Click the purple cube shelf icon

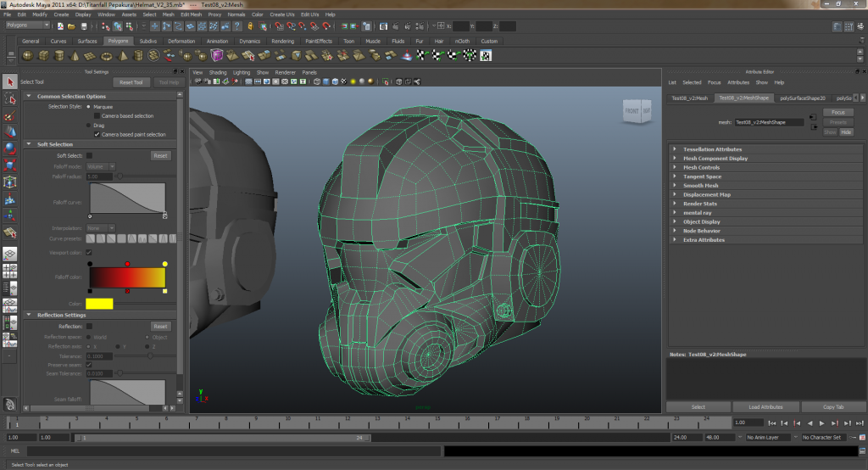tap(218, 56)
